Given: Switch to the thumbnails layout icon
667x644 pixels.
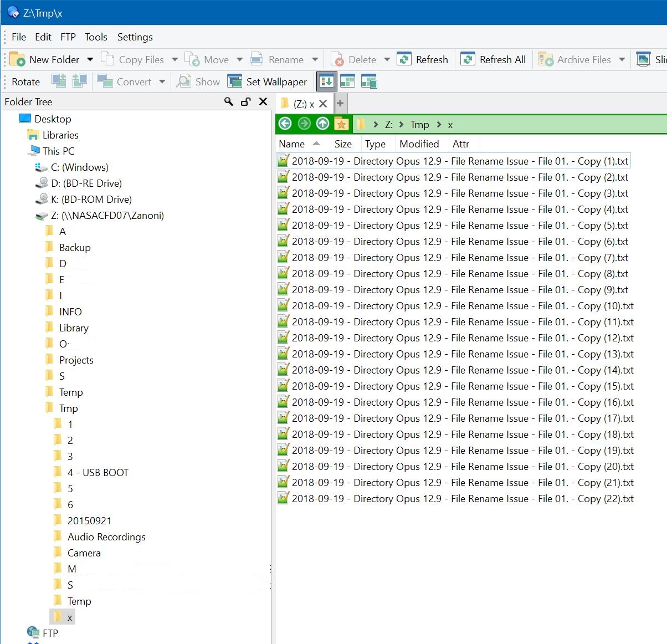Looking at the screenshot, I should point(347,81).
